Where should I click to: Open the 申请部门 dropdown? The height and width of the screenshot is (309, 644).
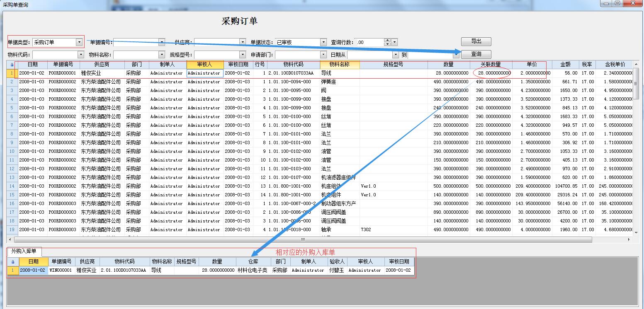(323, 54)
